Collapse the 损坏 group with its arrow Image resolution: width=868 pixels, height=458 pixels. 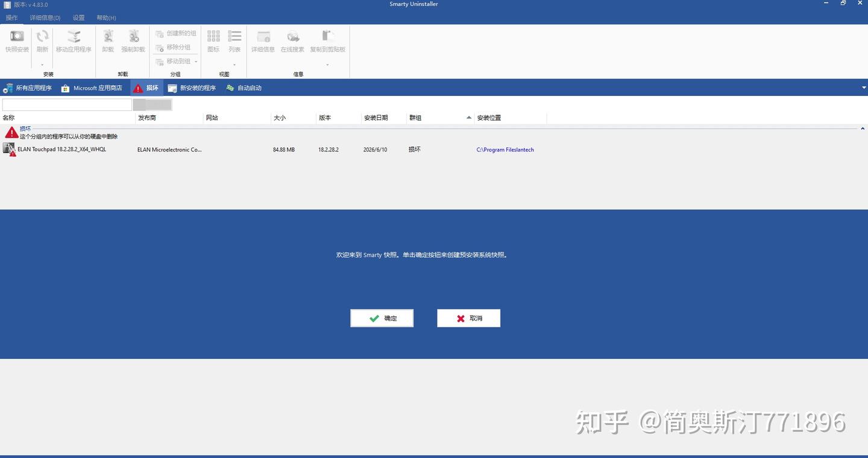point(863,129)
